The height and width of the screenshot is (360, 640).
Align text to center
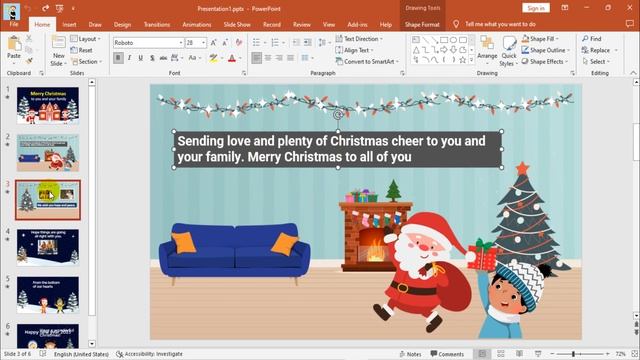(x=268, y=58)
